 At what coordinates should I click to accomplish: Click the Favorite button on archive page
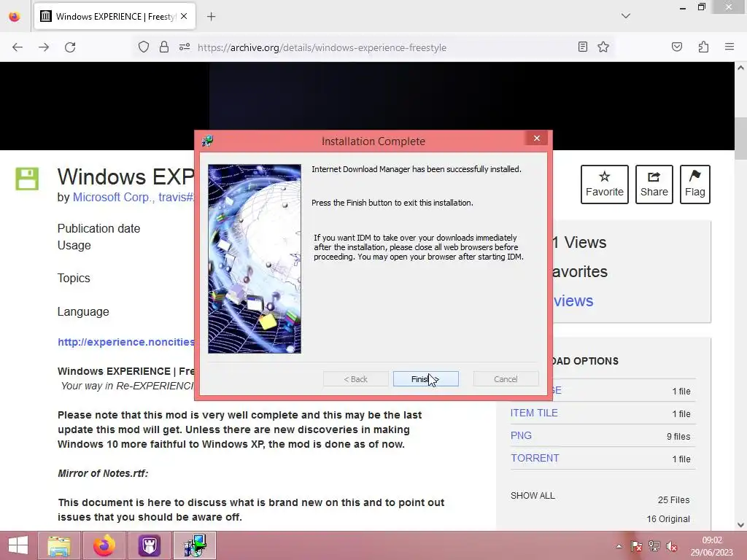(605, 184)
